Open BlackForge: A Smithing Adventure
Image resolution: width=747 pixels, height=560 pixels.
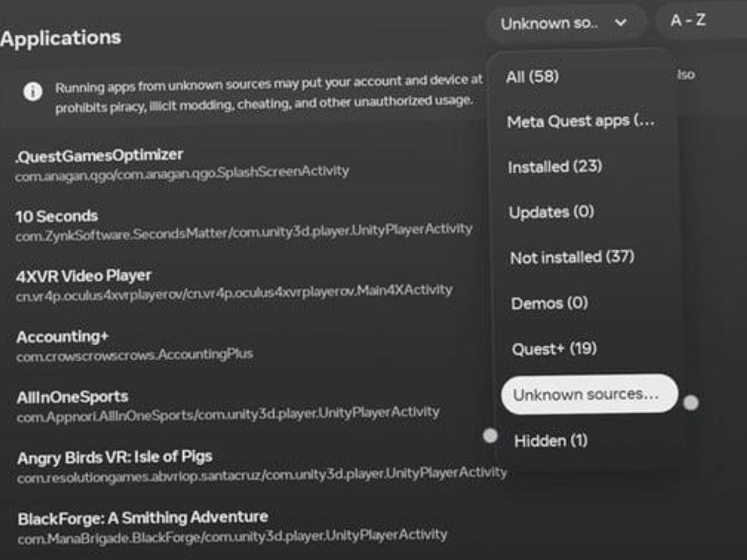[x=142, y=517]
